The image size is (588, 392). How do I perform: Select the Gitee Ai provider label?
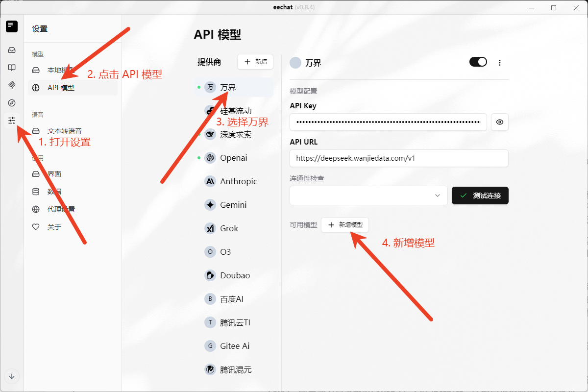[x=235, y=346]
